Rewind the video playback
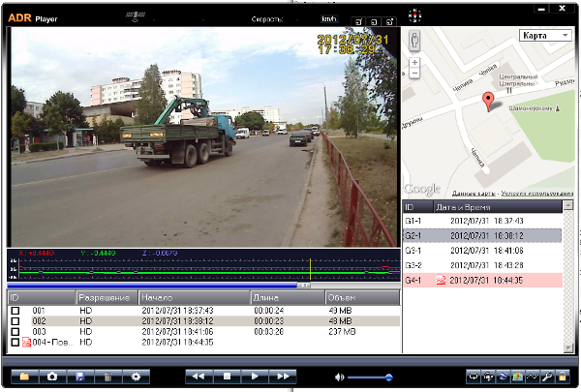The width and height of the screenshot is (581, 392). [199, 377]
